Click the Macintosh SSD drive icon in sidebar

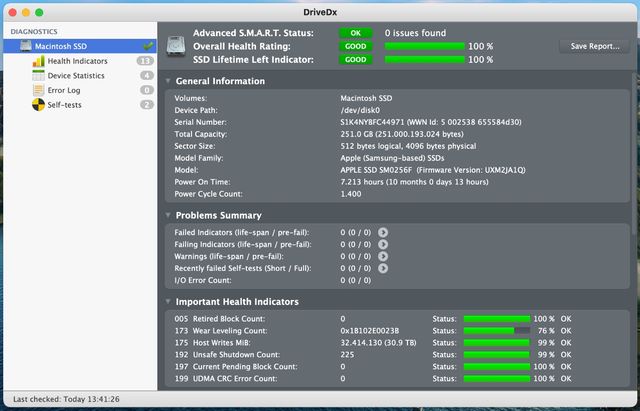25,46
